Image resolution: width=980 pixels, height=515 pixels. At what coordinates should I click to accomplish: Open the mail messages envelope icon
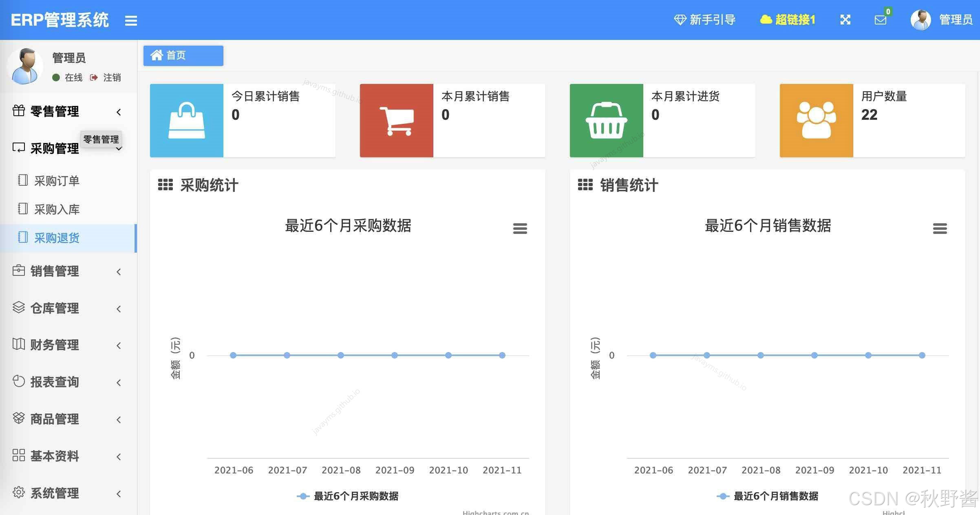[x=880, y=20]
